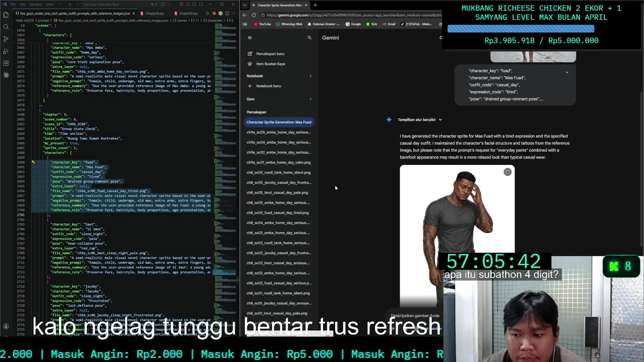Open ch9a_sc01_amba_home_day_calm.png conversation

(x=279, y=162)
